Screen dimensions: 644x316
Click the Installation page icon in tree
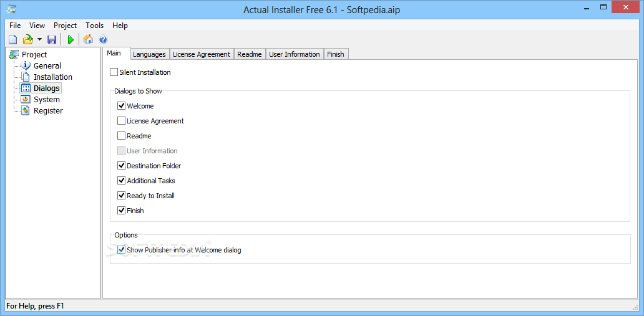26,77
